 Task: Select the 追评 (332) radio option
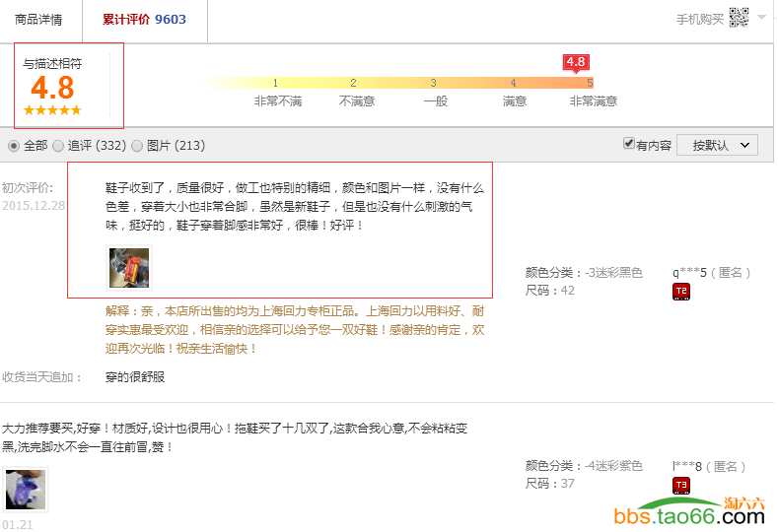point(58,146)
